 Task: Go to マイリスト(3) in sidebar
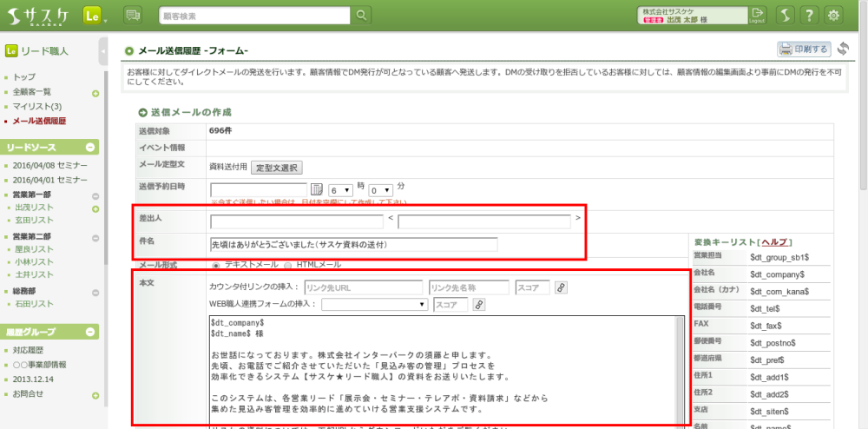[x=36, y=106]
